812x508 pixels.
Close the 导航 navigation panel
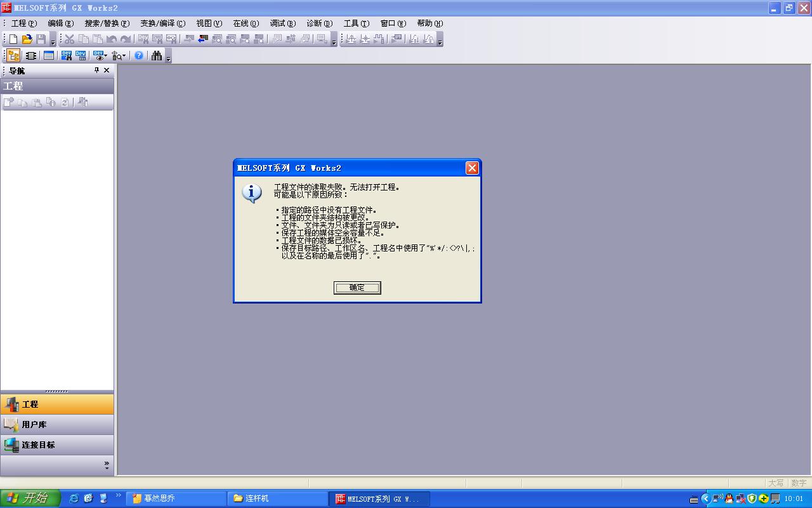107,70
